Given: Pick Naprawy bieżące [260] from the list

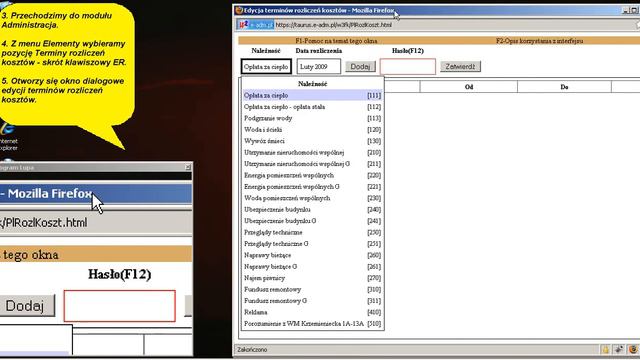Looking at the screenshot, I should [313, 256].
